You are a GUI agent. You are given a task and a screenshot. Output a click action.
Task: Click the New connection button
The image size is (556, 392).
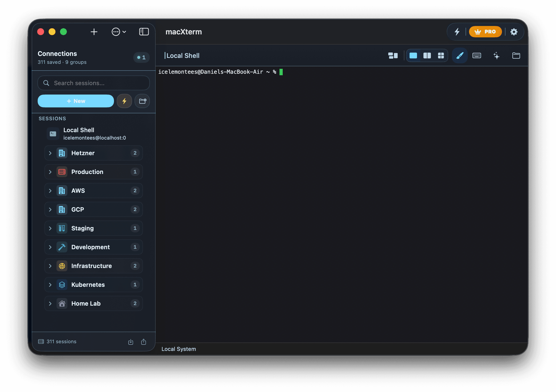pos(76,101)
